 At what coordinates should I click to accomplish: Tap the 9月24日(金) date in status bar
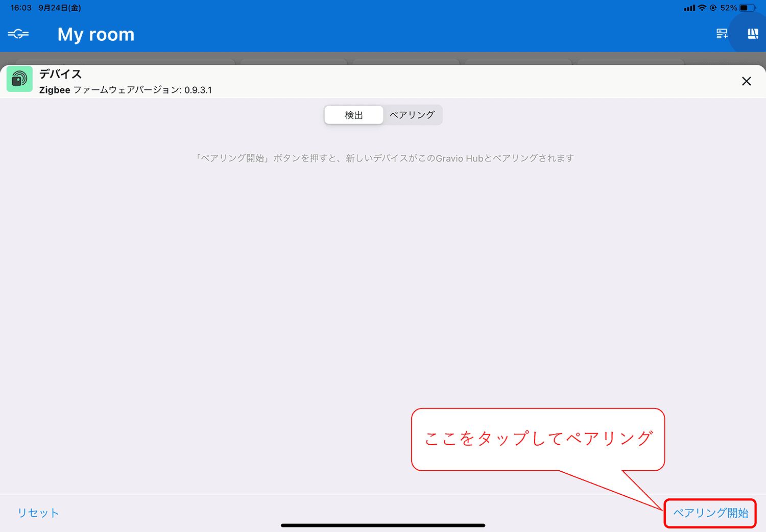pos(60,8)
